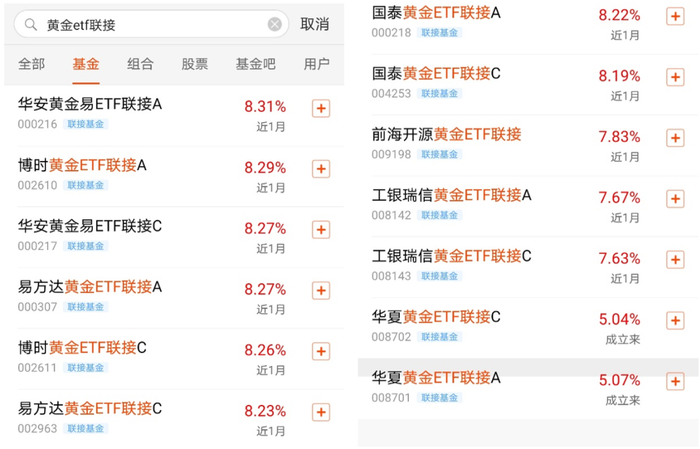Click the search magnifier icon
Screen dimensions: 700x449
click(32, 24)
